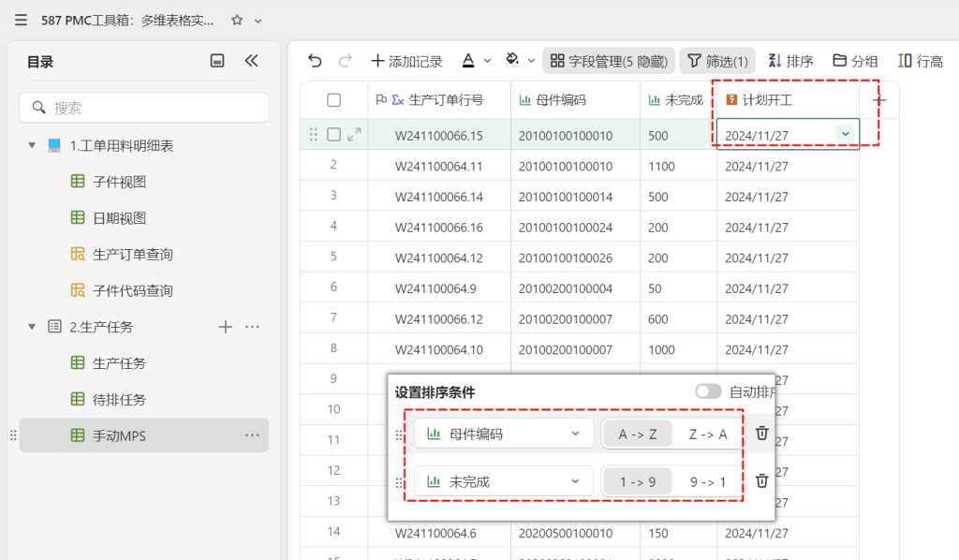Select Z -> A sort order

coord(708,435)
